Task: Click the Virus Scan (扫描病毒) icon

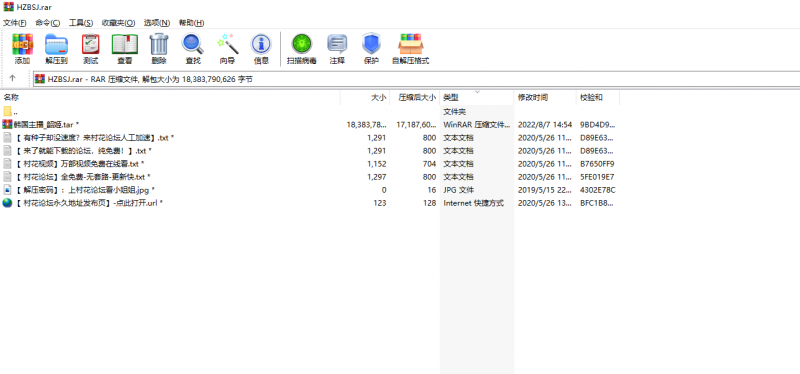Action: click(x=302, y=45)
